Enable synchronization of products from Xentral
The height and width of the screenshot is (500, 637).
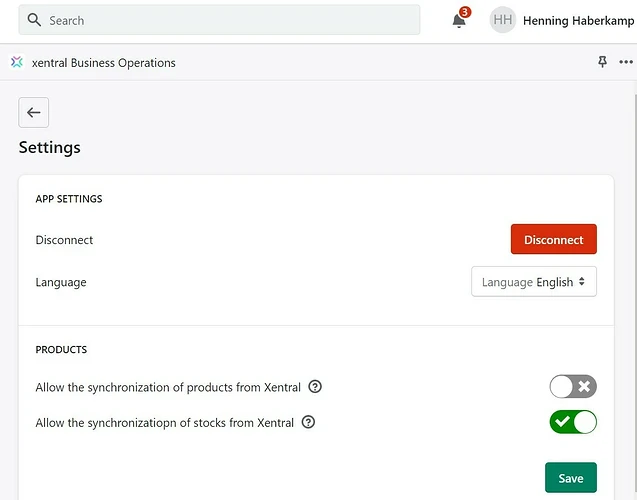tap(573, 386)
